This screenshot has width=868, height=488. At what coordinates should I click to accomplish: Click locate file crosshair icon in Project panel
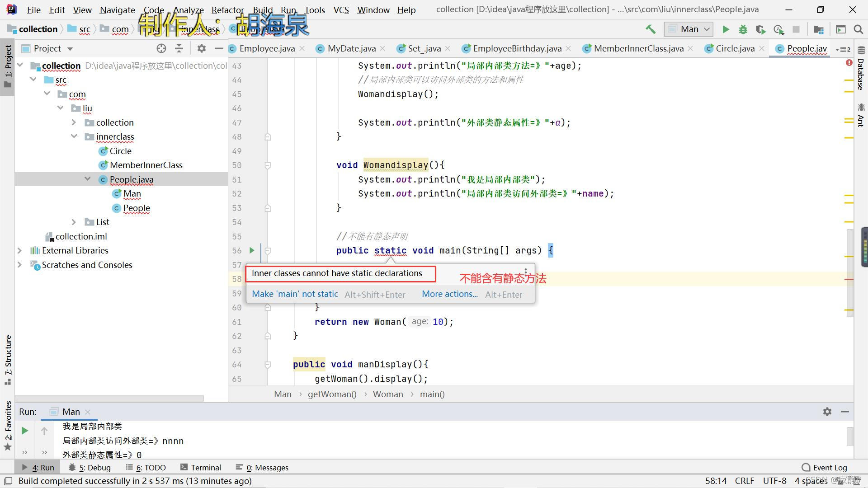(161, 48)
